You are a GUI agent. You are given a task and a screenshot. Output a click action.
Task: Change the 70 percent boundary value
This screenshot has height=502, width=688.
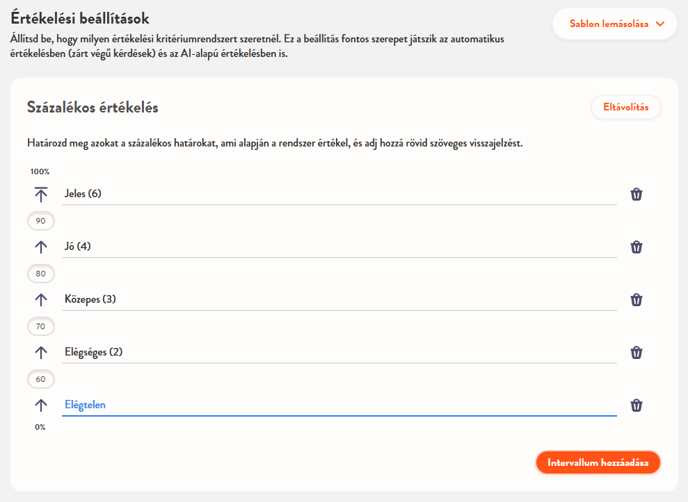41,326
